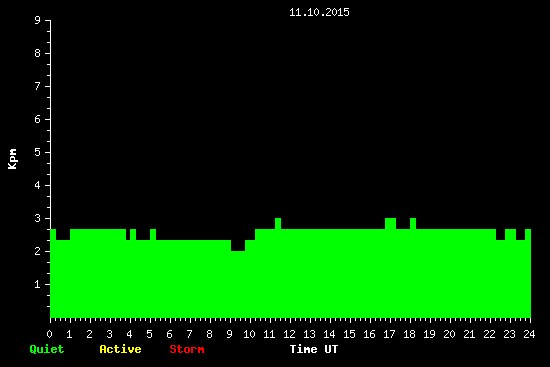Screen dimensions: 550x367
Task: Click the Kpn vertical axis label
Action: pos(12,159)
